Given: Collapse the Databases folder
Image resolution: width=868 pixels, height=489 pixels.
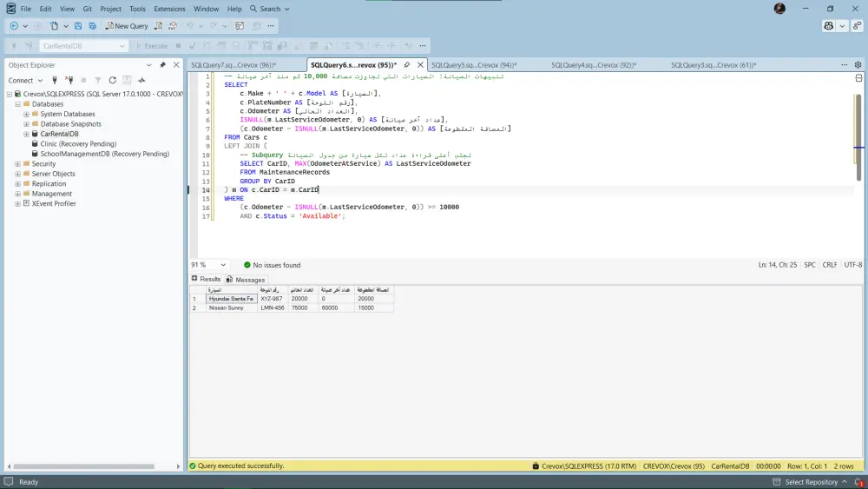Looking at the screenshot, I should click(17, 104).
